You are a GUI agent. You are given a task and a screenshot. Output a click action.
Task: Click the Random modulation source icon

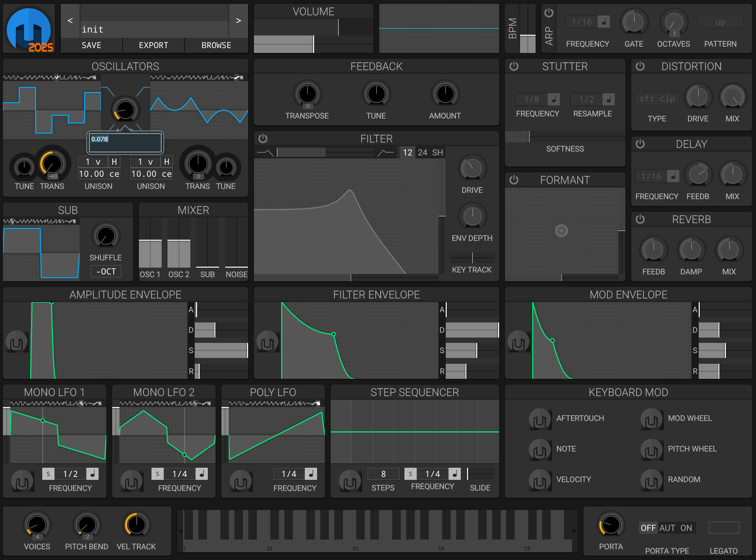[x=651, y=480]
